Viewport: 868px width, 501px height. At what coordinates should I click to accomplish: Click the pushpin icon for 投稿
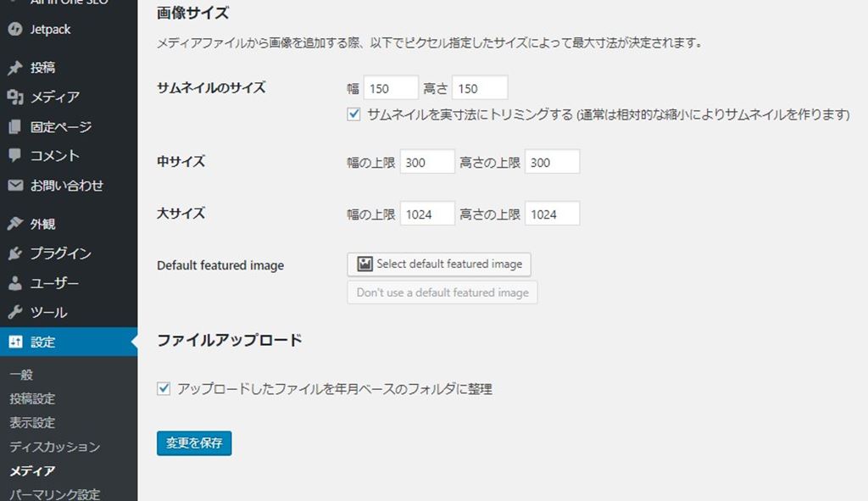click(14, 68)
